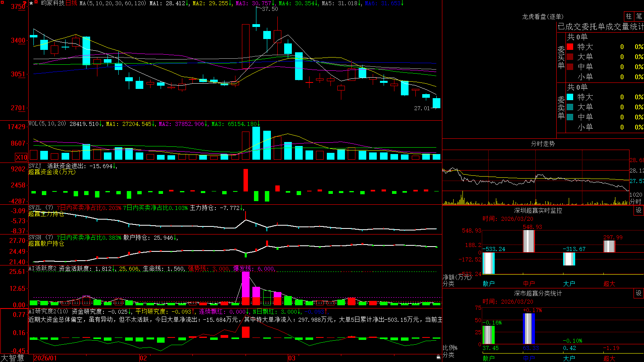This screenshot has width=644, height=362.
Task: Click the 超大 bar showing 297.99
Action: click(x=609, y=247)
